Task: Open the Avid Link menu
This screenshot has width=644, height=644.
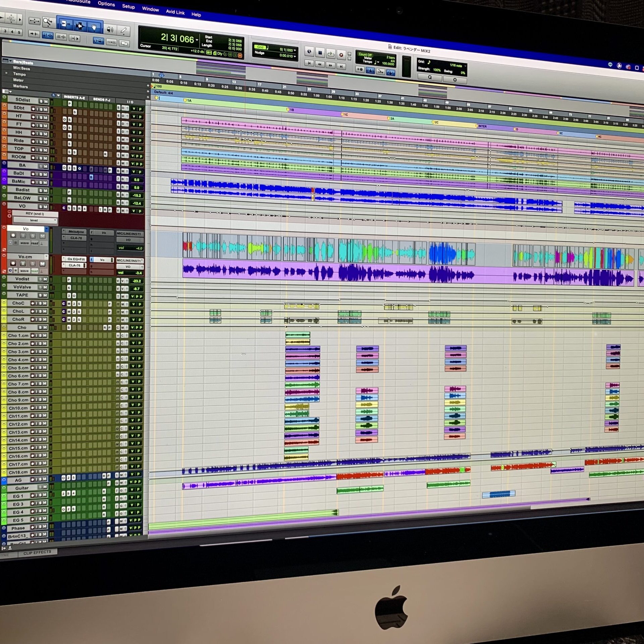Action: point(175,12)
